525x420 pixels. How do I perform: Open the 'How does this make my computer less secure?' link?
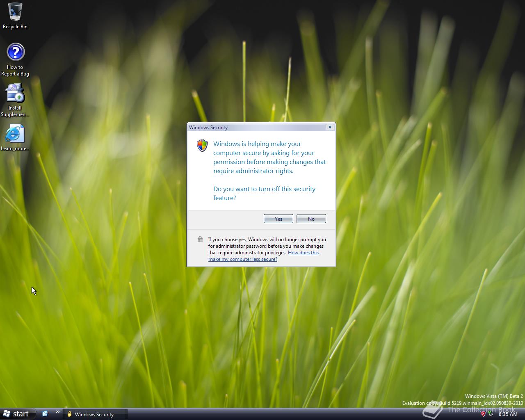(263, 256)
